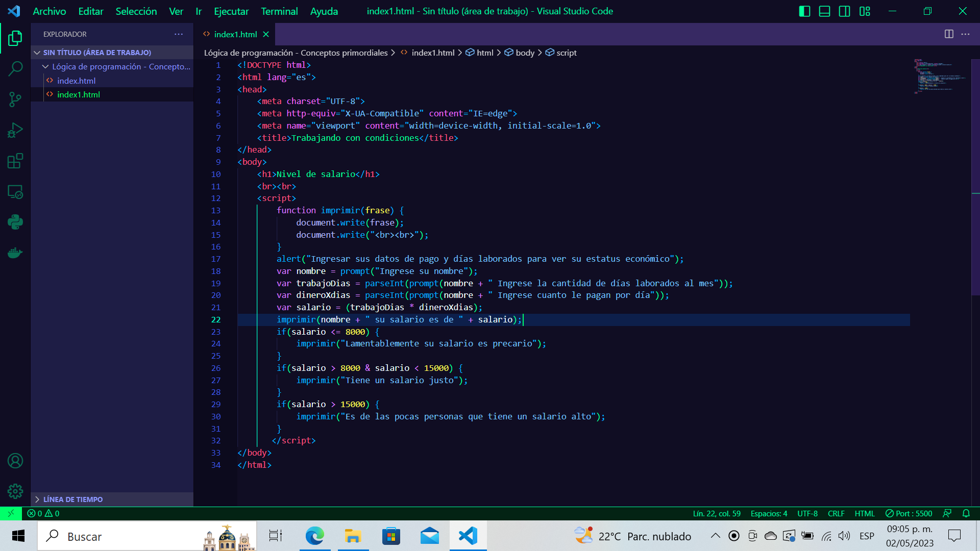
Task: Toggle bottom panel visibility
Action: coord(824,11)
